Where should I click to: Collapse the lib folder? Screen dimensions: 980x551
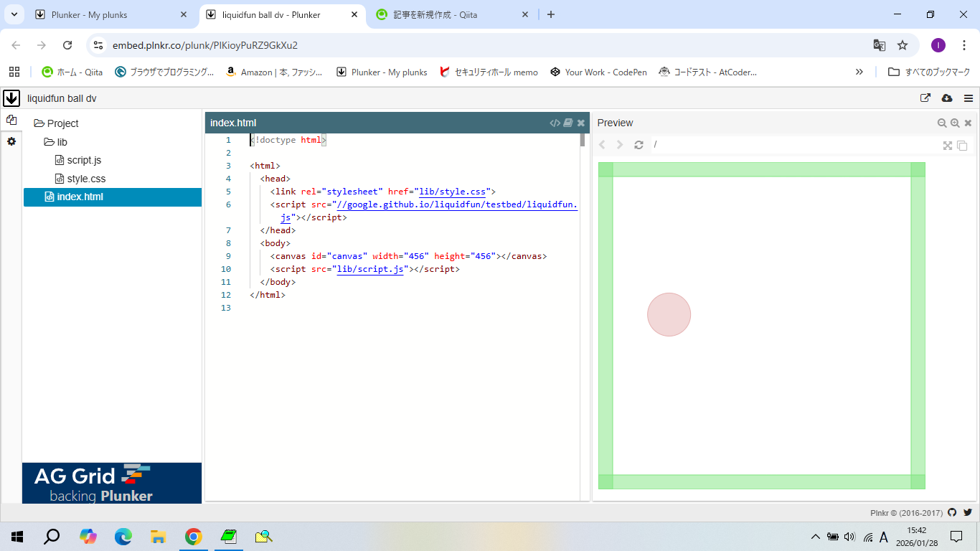click(56, 142)
